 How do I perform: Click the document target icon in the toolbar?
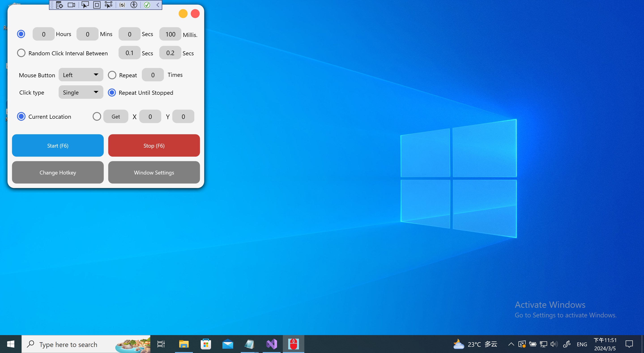pyautogui.click(x=60, y=5)
